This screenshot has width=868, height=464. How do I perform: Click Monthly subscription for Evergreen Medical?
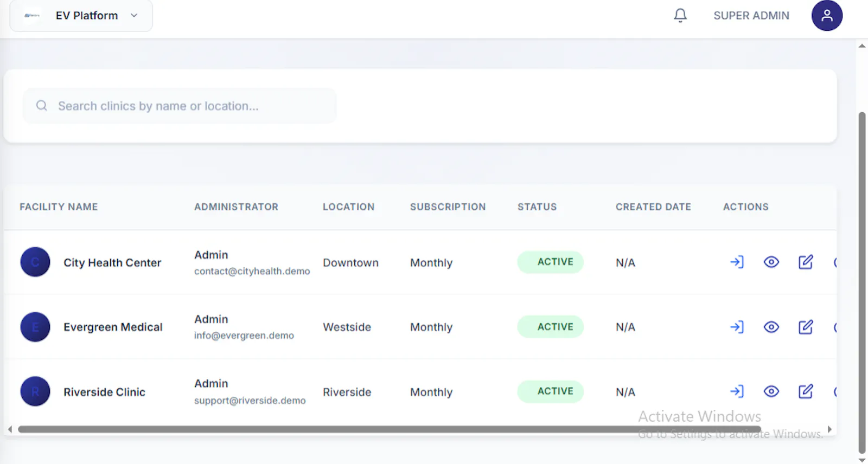[x=431, y=327]
